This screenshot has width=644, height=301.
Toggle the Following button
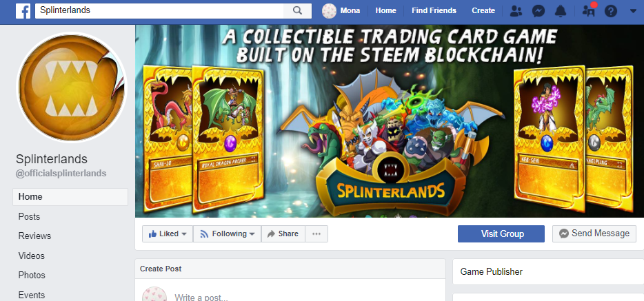pos(227,233)
